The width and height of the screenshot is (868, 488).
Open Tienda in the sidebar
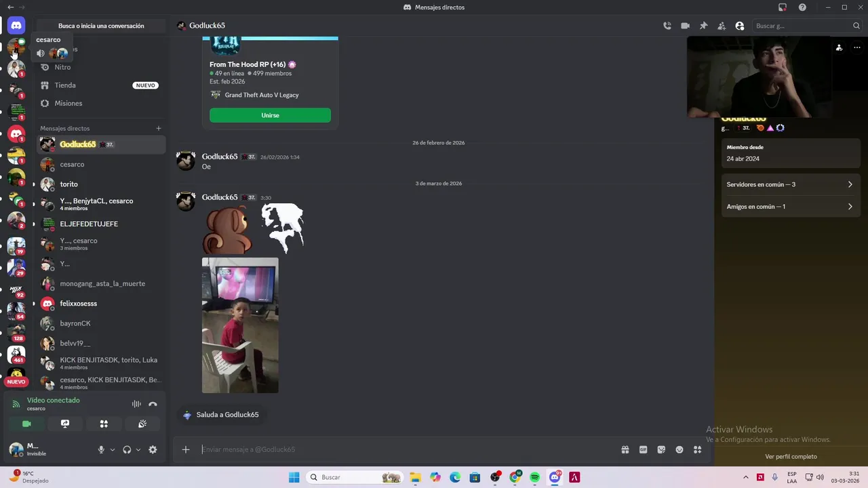[x=101, y=85]
